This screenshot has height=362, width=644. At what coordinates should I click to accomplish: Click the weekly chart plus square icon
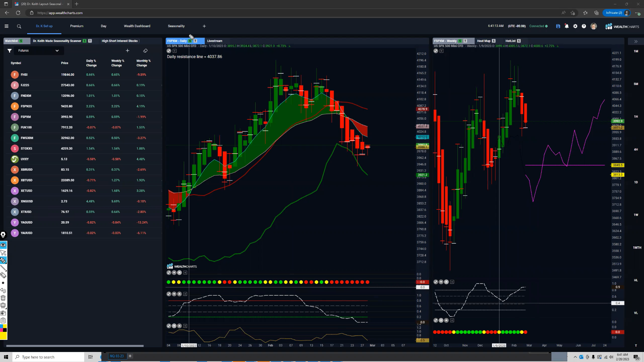441,51
